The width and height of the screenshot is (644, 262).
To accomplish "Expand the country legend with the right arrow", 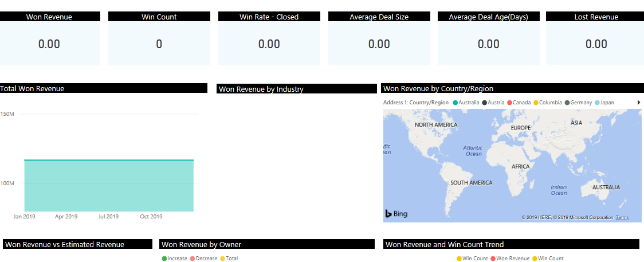I will [x=638, y=103].
